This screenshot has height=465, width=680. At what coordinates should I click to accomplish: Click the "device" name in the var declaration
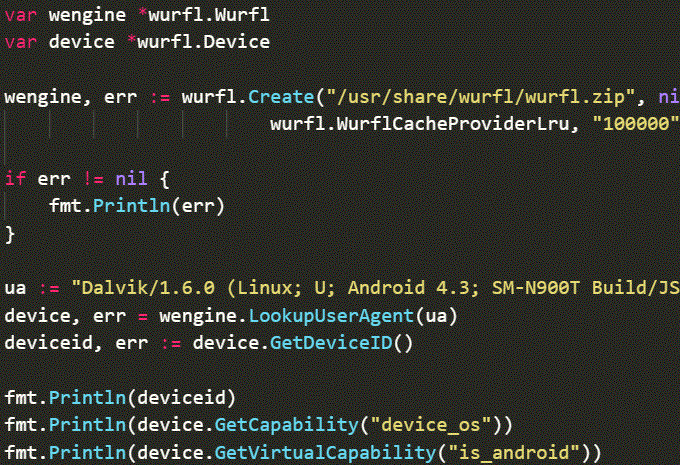coord(82,42)
